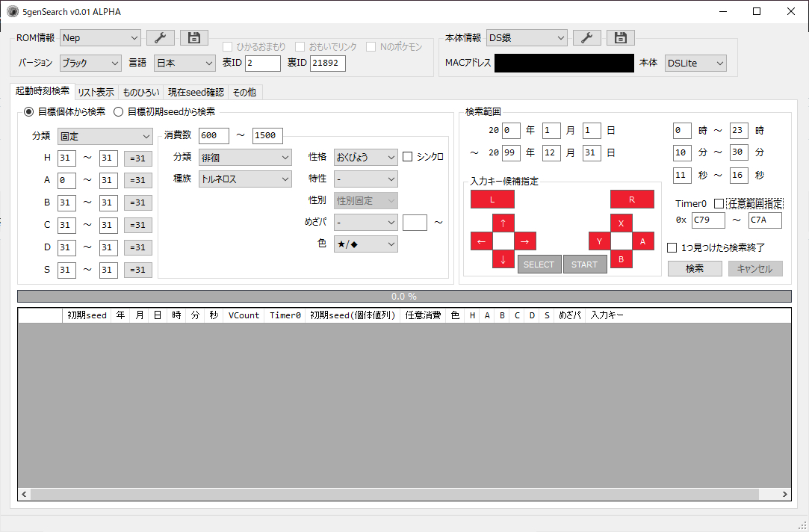Save console info with floppy icon
Viewport: 809px width, 532px height.
click(621, 37)
